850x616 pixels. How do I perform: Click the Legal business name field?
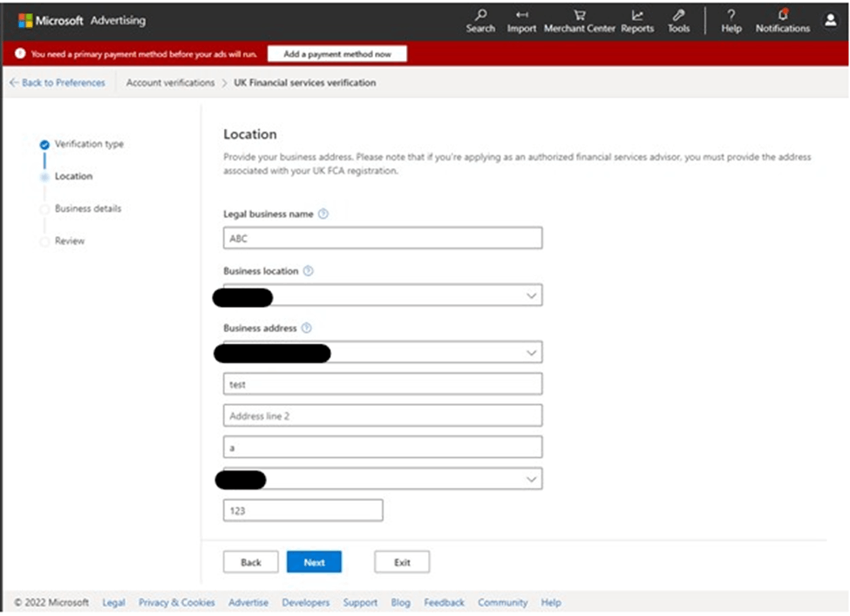coord(382,239)
